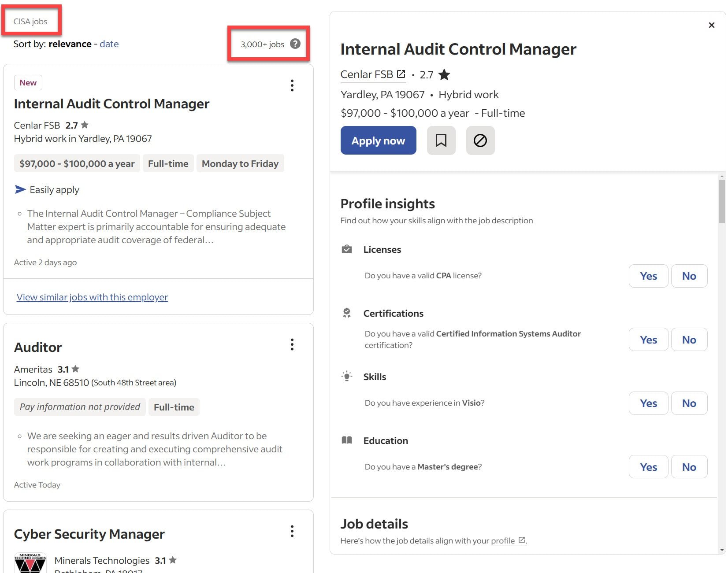Screen dimensions: 728x573
Task: Answer Yes to Certified Information Systems Auditor question
Action: pos(648,340)
